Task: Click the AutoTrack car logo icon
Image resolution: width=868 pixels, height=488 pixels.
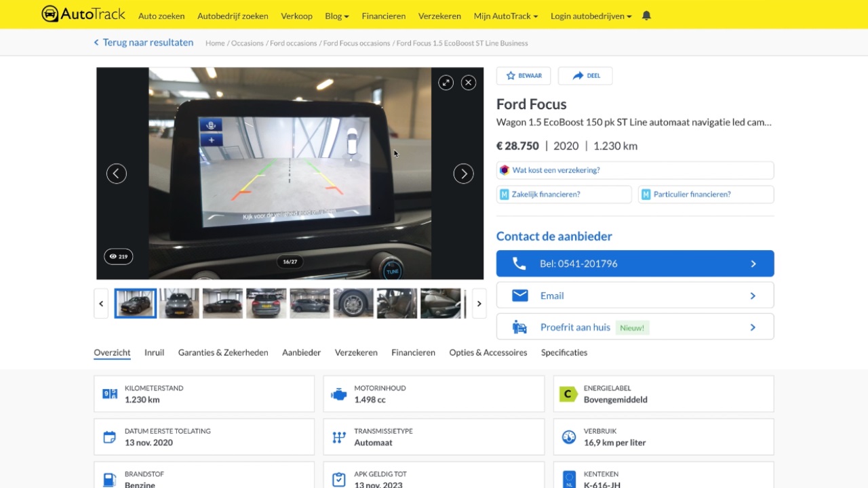Action: pyautogui.click(x=50, y=14)
